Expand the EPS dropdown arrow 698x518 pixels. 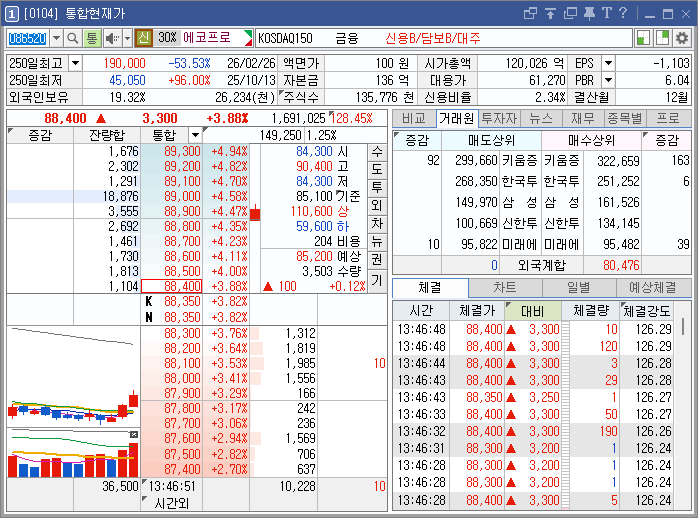pos(608,63)
